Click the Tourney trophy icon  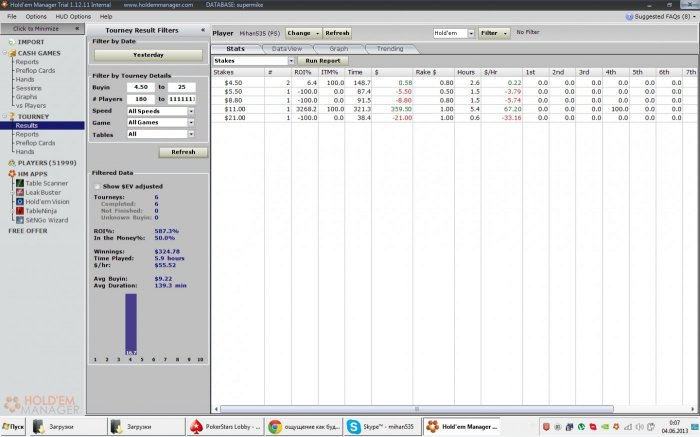(x=12, y=117)
